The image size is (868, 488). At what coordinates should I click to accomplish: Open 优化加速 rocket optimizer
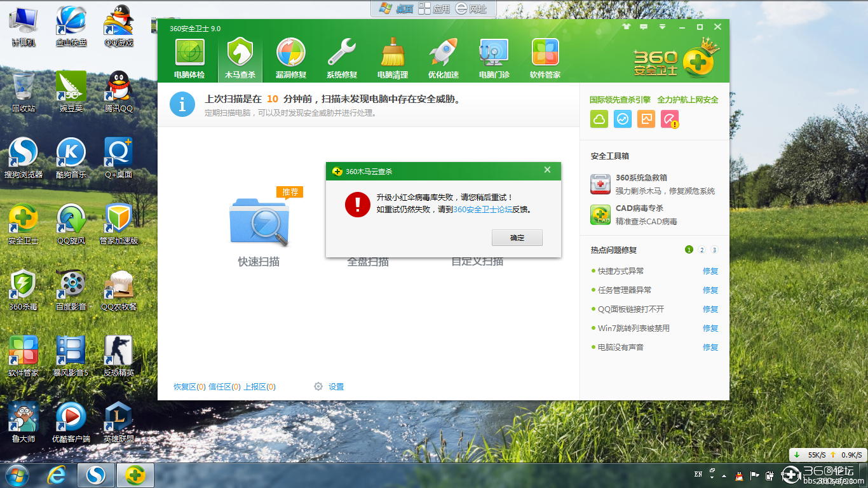click(444, 59)
